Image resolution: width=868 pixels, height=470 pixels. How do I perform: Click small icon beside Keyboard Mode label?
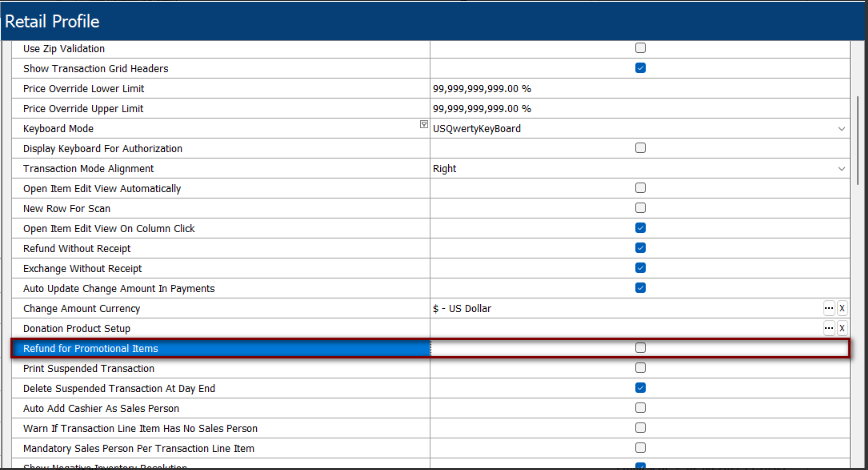[x=424, y=125]
